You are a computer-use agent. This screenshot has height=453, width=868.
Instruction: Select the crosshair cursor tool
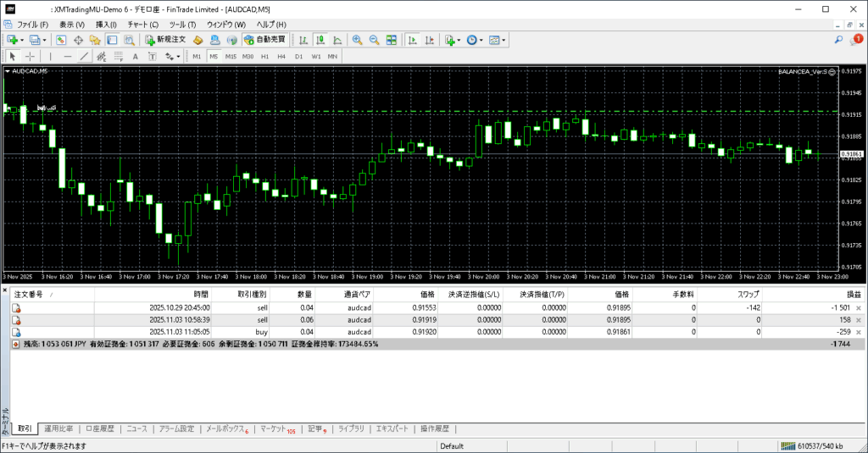(31, 56)
